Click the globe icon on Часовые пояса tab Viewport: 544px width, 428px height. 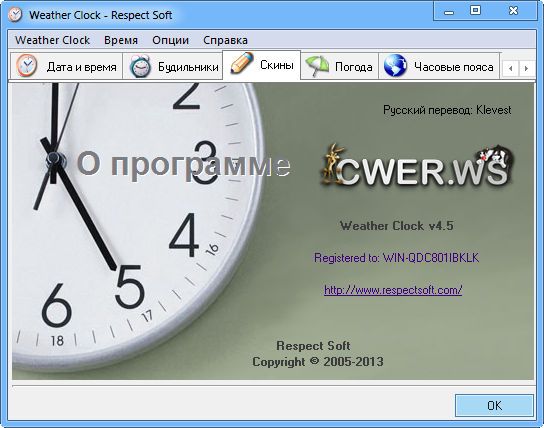coord(395,66)
